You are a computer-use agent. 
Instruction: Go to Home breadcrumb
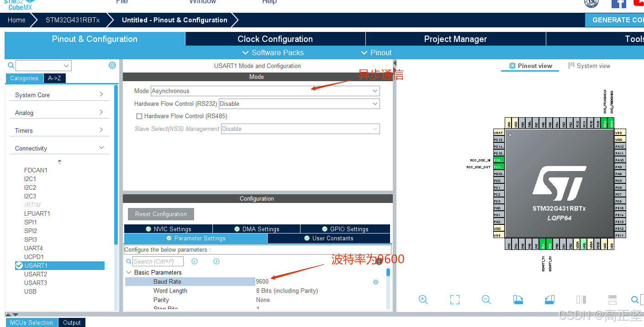pyautogui.click(x=16, y=20)
